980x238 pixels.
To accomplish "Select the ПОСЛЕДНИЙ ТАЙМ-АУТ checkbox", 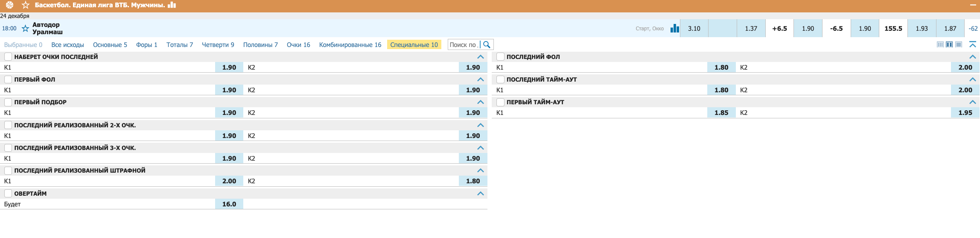I will (501, 79).
